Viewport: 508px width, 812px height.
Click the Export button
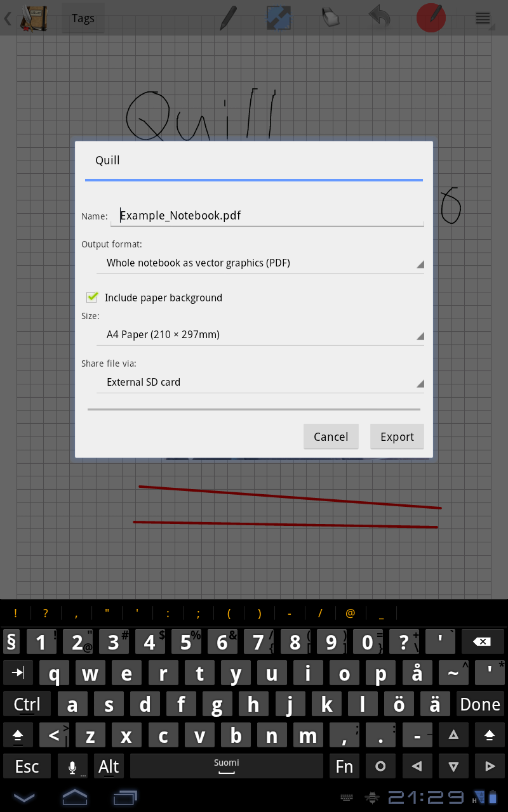(x=397, y=436)
